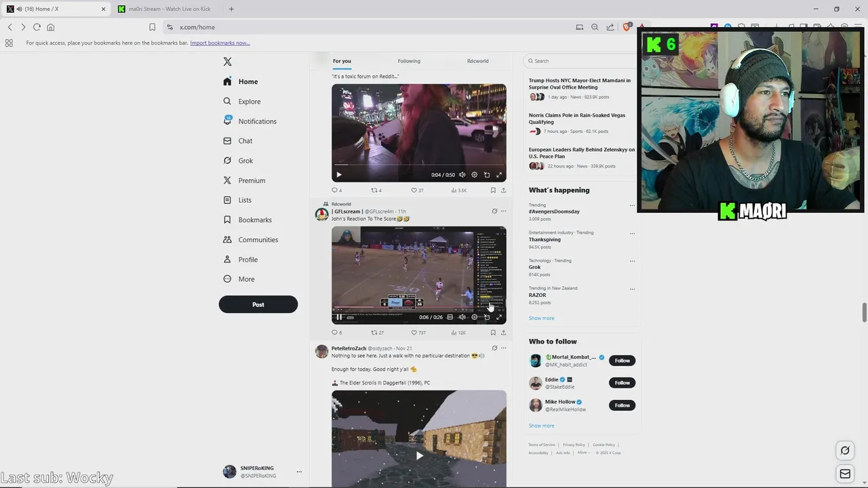Click browser reload button
This screenshot has height=488, width=868.
(37, 27)
